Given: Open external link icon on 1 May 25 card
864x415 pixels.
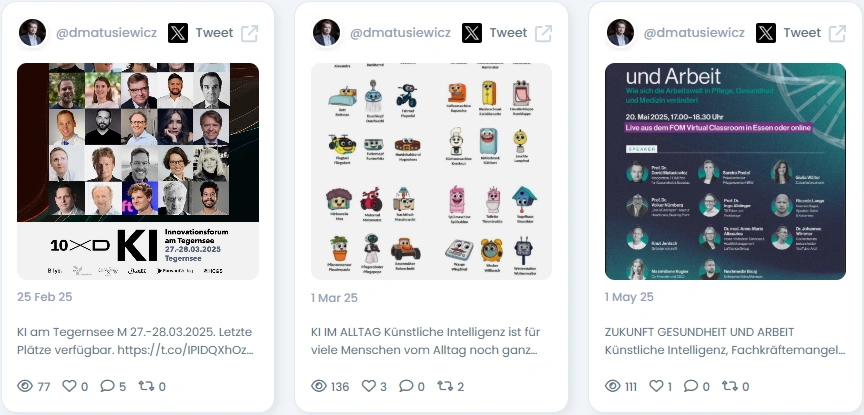Looking at the screenshot, I should [x=837, y=33].
